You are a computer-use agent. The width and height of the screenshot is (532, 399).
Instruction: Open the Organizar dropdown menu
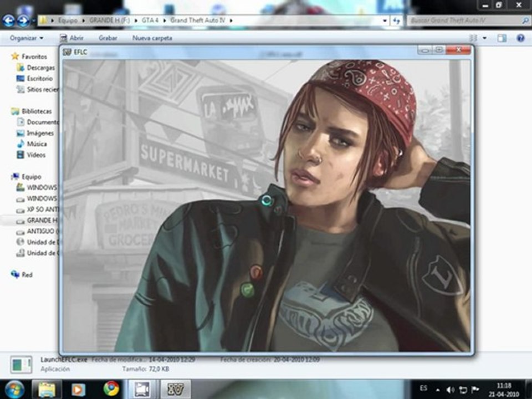[x=26, y=38]
